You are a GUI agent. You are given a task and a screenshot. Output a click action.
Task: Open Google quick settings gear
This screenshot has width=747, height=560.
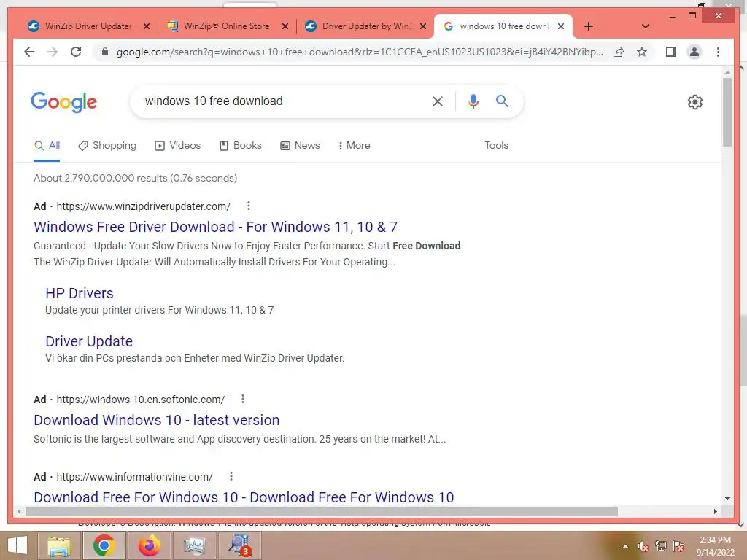[x=695, y=102]
